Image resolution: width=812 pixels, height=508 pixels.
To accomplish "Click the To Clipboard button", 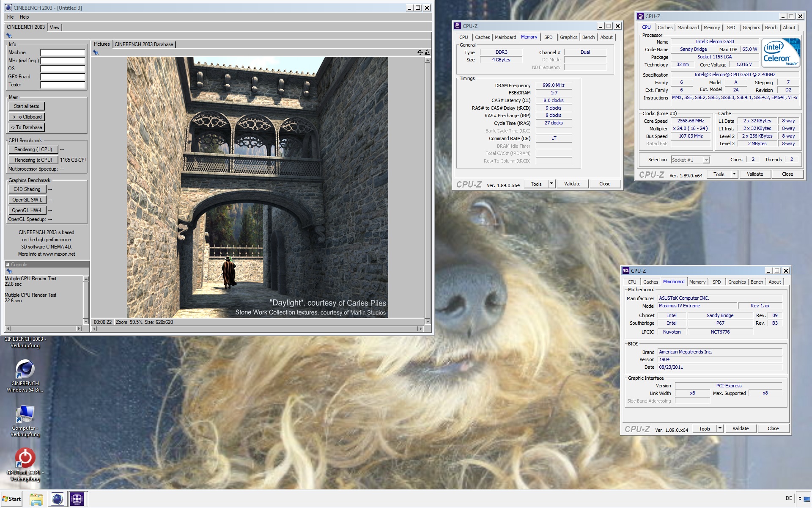I will click(27, 117).
